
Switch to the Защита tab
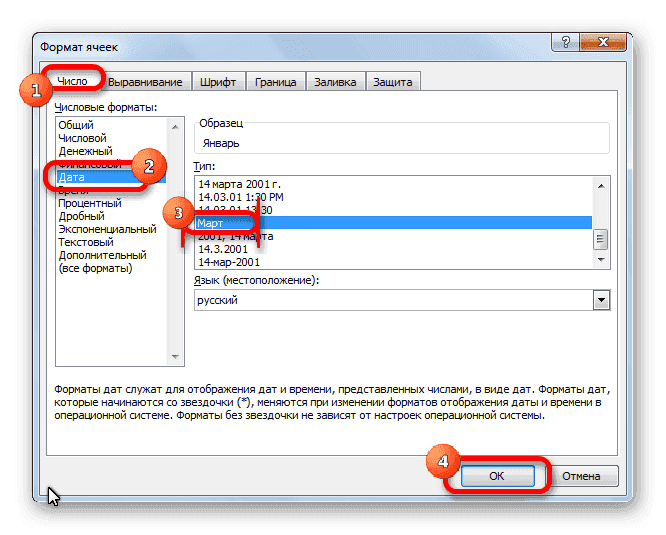pos(392,82)
